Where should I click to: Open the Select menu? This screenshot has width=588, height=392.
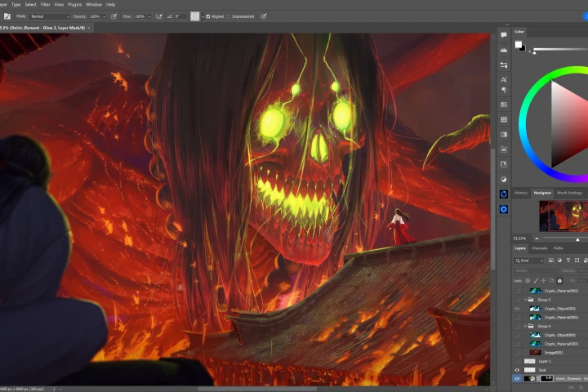click(30, 5)
